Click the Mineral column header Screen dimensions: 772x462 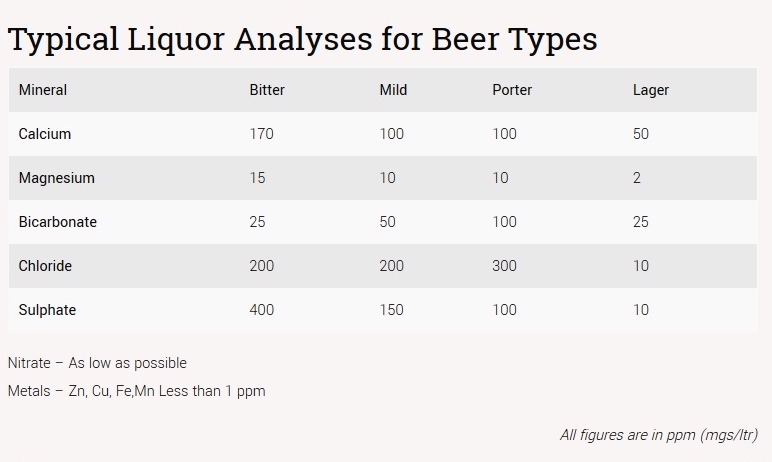click(x=43, y=90)
